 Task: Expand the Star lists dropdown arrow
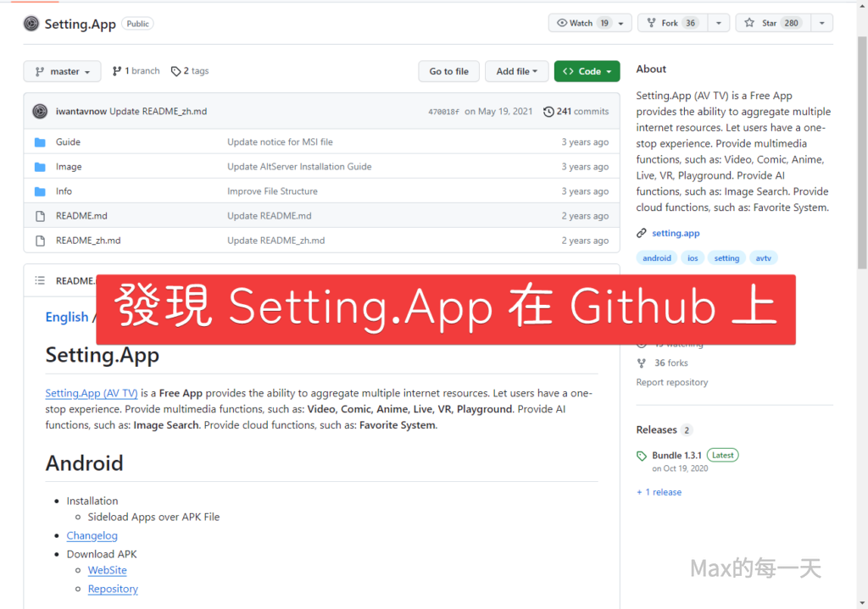point(820,23)
